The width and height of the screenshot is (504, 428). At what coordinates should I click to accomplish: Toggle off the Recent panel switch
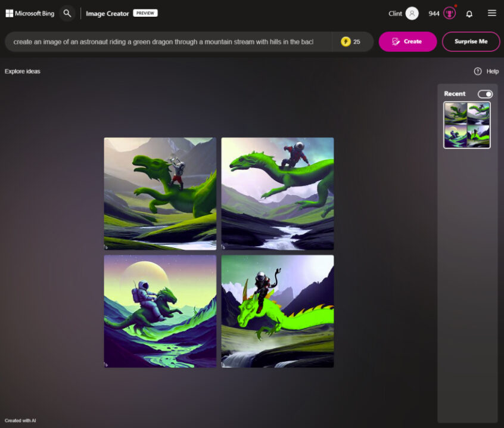coord(486,94)
